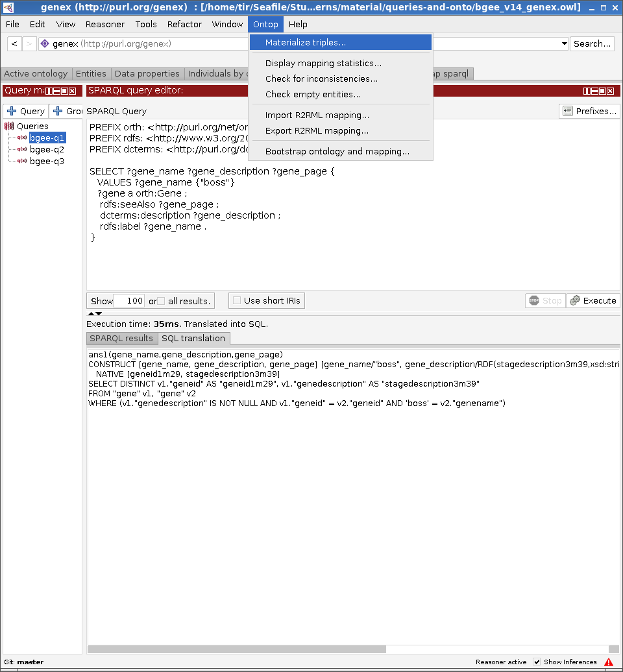Close the Query manager panel
Image resolution: width=623 pixels, height=672 pixels.
pos(73,91)
